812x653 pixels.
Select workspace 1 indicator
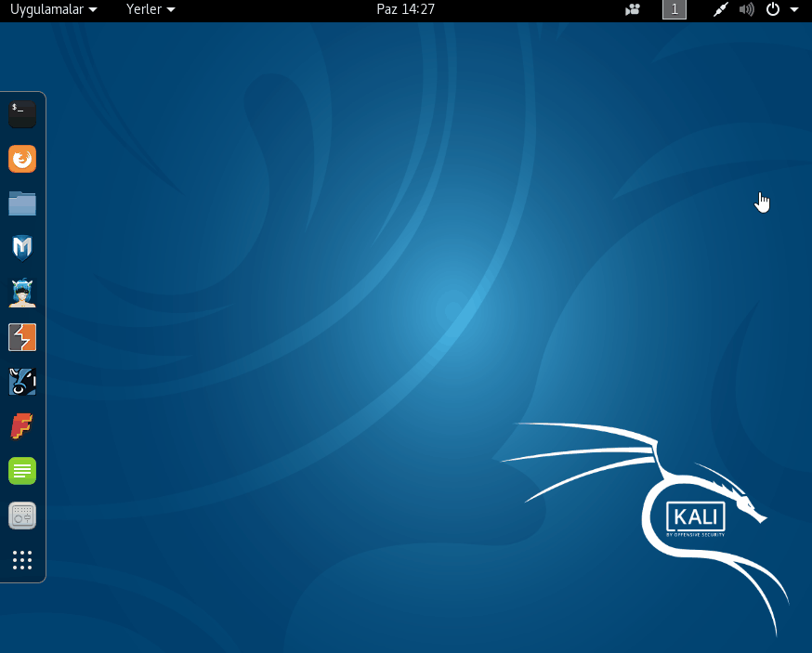674,9
